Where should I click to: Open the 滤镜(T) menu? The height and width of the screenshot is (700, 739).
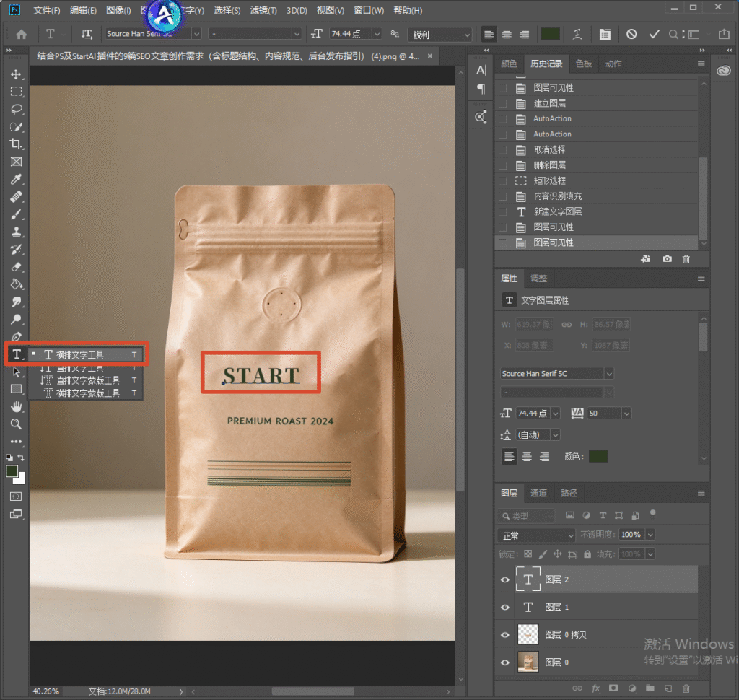point(263,10)
